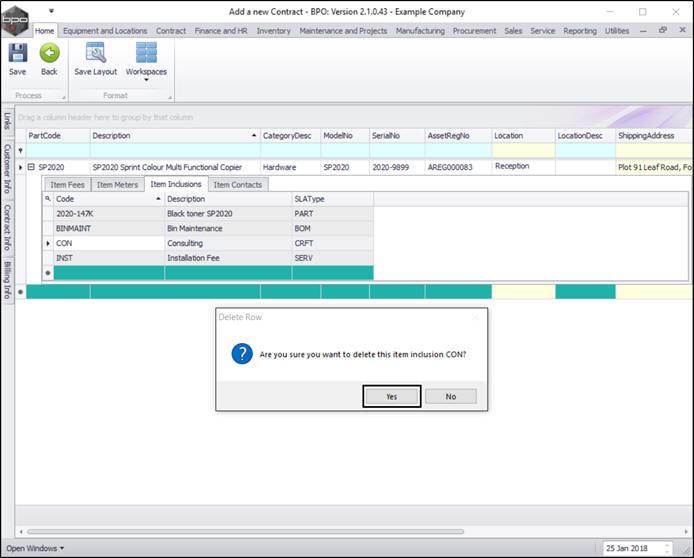
Task: Click the green Back arrow icon
Action: [x=49, y=53]
